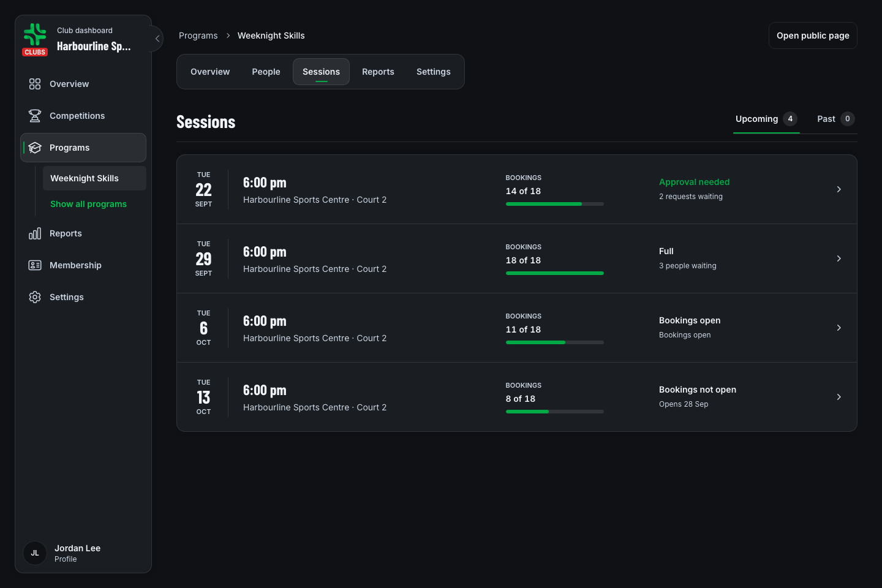Click the Reports bar chart icon
882x588 pixels.
coord(35,233)
